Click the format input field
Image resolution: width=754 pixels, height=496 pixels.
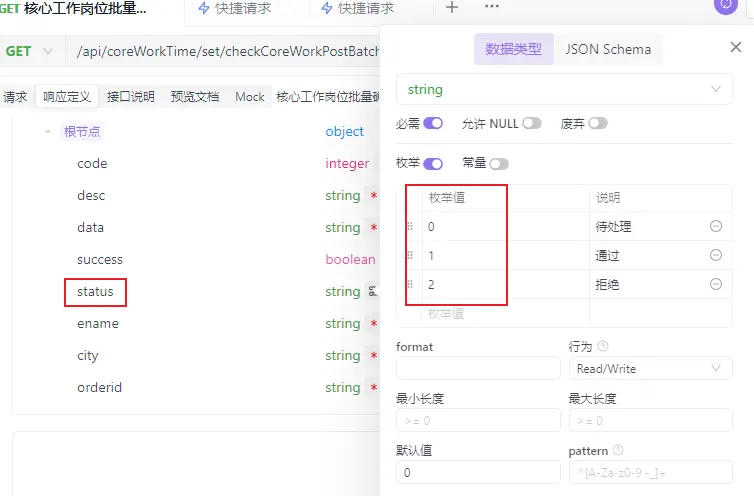click(478, 369)
